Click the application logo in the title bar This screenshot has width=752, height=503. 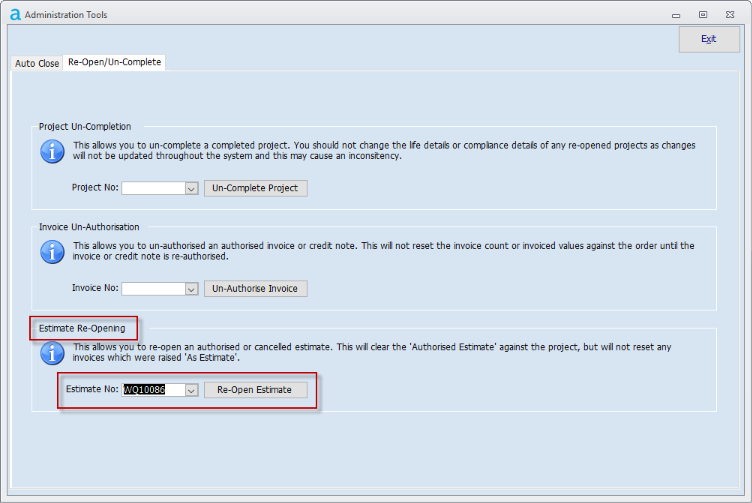pos(14,14)
